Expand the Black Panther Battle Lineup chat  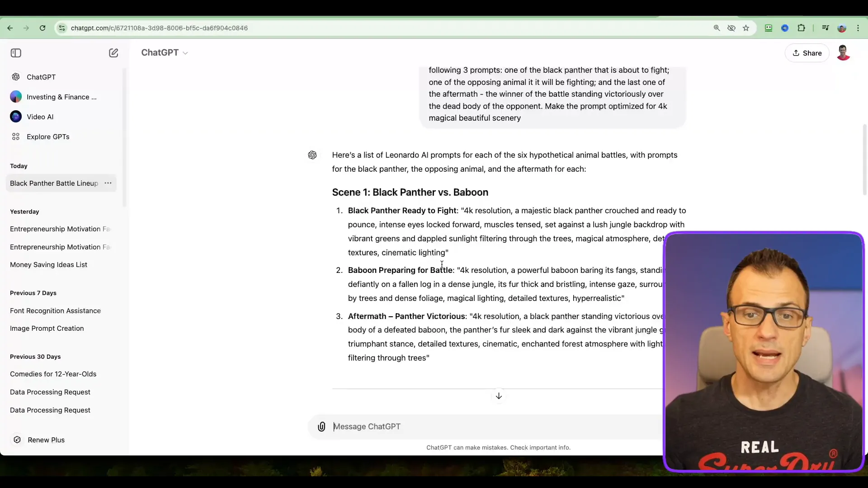click(x=108, y=183)
